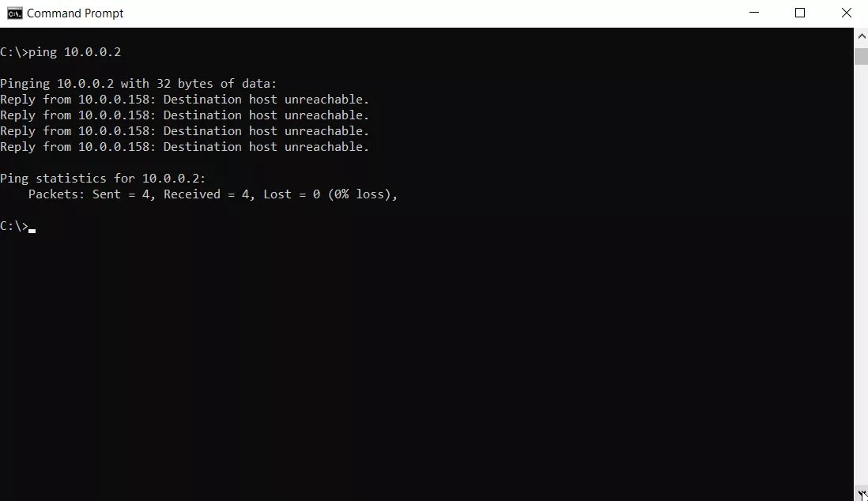Click the empty black console area
868x501 pixels.
[426, 360]
